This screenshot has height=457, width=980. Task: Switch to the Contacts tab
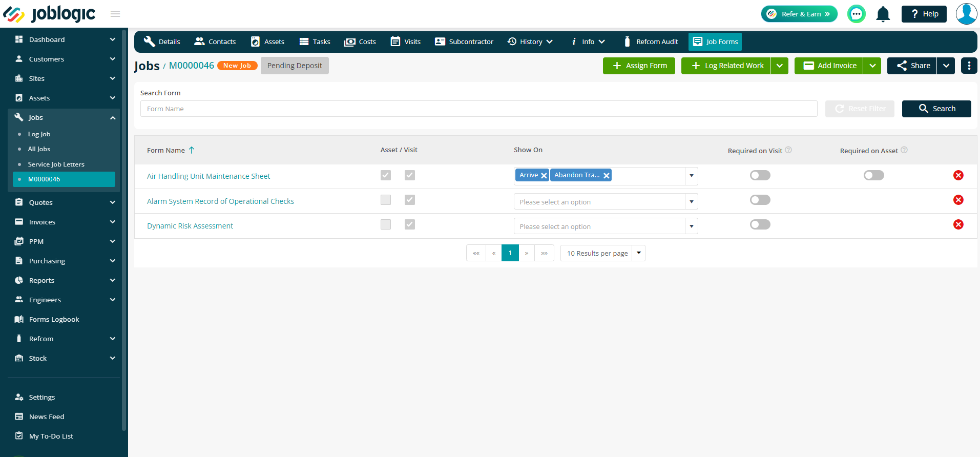tap(215, 41)
